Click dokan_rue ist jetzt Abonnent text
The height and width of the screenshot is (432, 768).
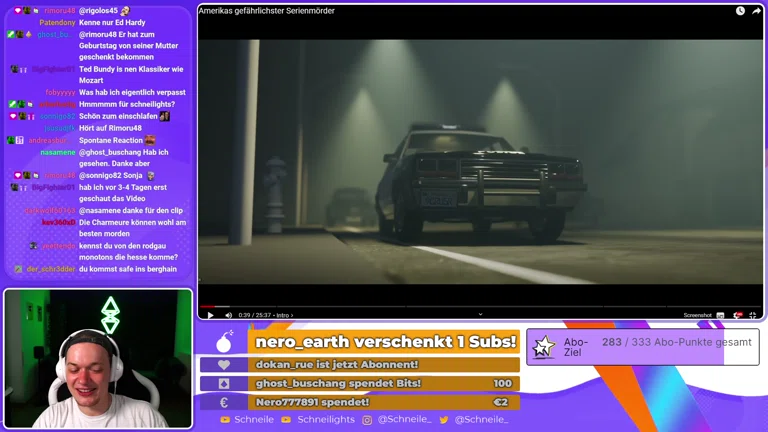pyautogui.click(x=337, y=364)
